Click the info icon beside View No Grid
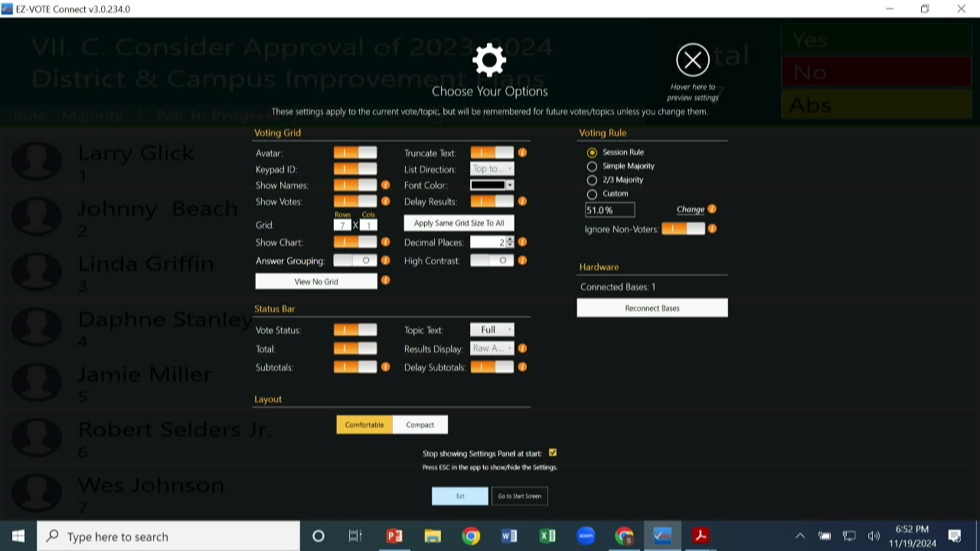This screenshot has width=980, height=551. click(385, 280)
